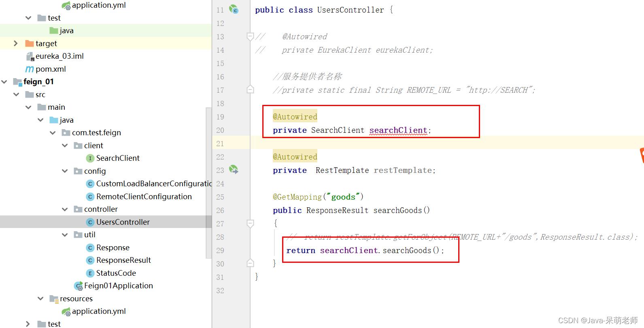Screen dimensions: 644x328
Task: Click the orange target folder icon
Action: coord(30,43)
